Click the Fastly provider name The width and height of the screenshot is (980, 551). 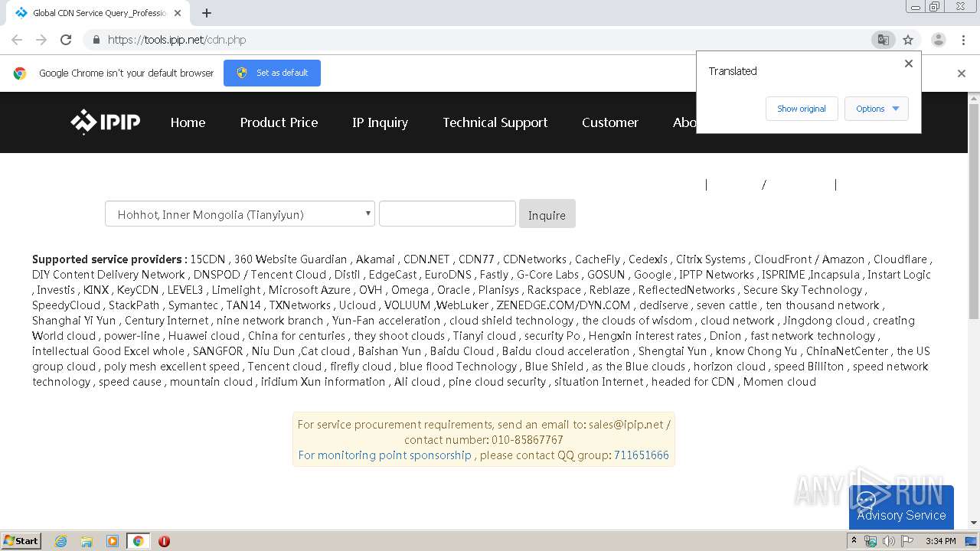click(x=494, y=275)
